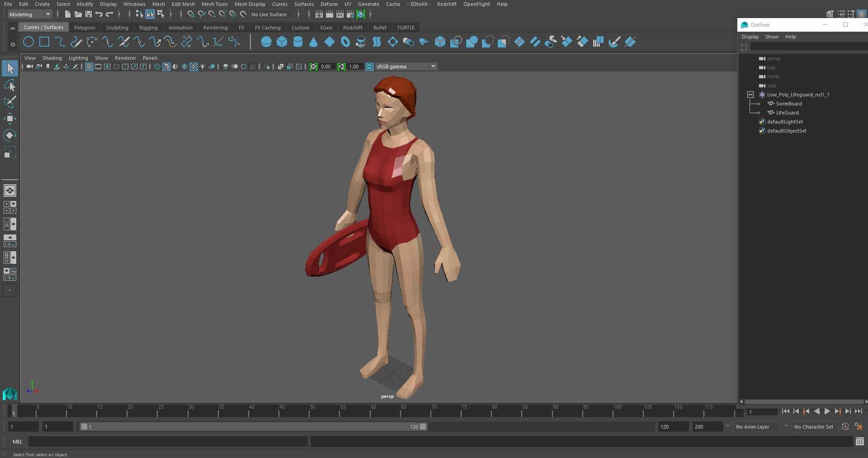Open the No Anim Layer dropdown
Viewport: 868px width, 458px height.
[757, 427]
